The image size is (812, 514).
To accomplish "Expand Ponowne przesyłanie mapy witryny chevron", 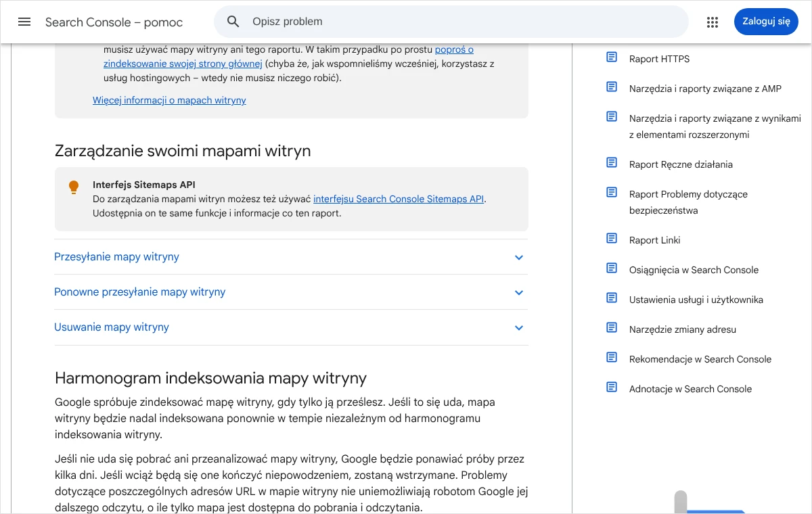I will point(519,293).
